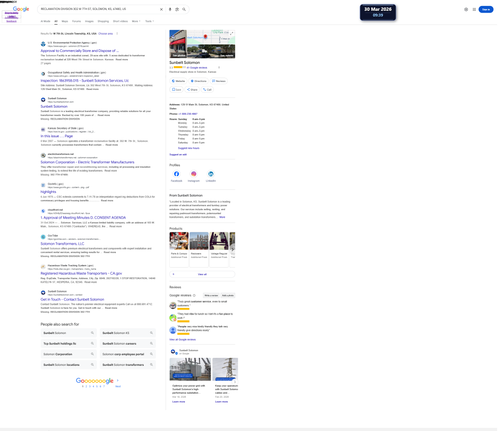This screenshot has height=431, width=500.
Task: Search related term 'Sunbelt Solomon careers'
Action: tap(127, 344)
